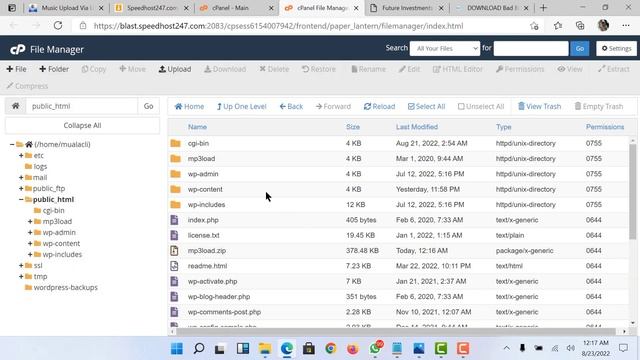Switch to the Music Upload Via browser tab
This screenshot has height=360, width=640.
(x=67, y=8)
